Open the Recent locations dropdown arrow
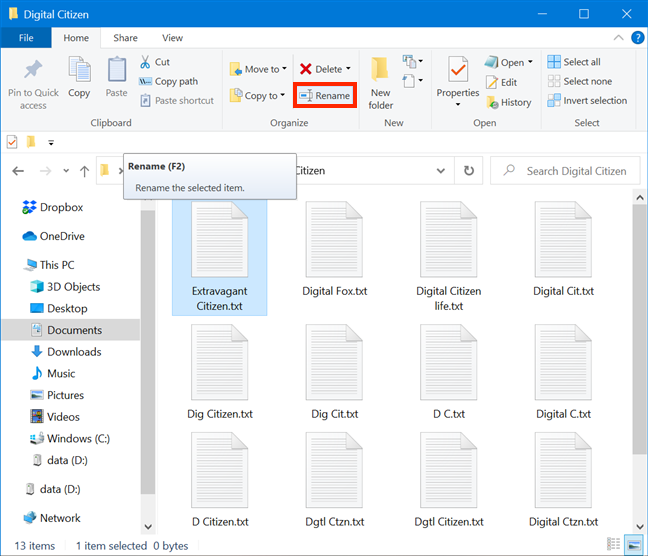The image size is (648, 556). (x=66, y=171)
